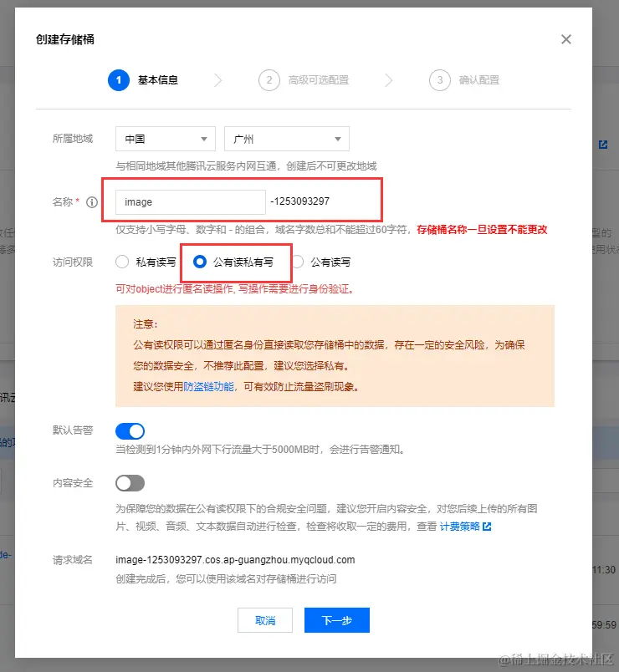Open the 广州 region dropdown
The image size is (619, 672).
287,139
